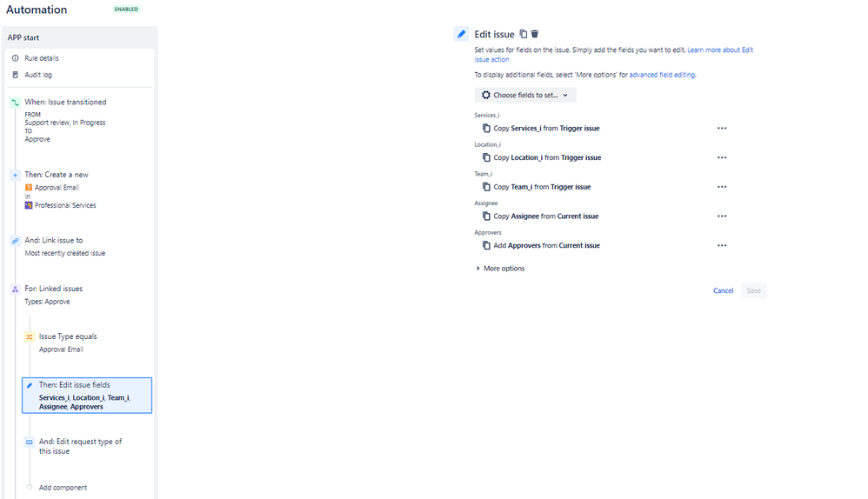Open the more menu for Approvers row
This screenshot has height=499, width=868.
(x=722, y=245)
